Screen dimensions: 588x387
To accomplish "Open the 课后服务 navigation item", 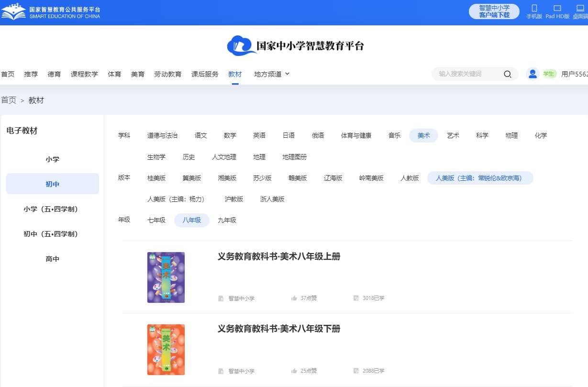I will click(x=205, y=74).
